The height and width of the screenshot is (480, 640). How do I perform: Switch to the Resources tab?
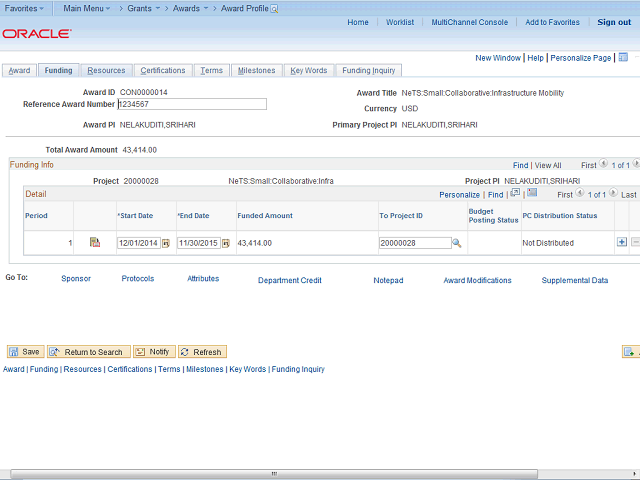(x=106, y=71)
